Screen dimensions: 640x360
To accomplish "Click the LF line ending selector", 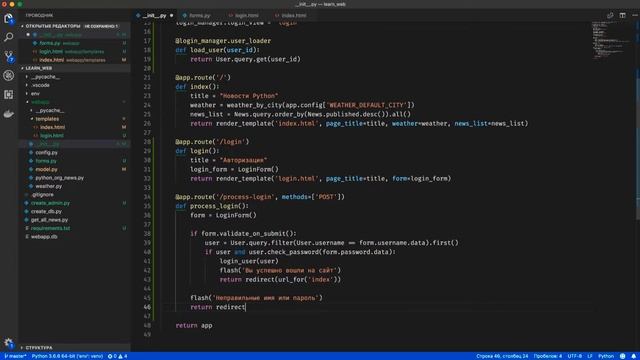I will tap(590, 356).
